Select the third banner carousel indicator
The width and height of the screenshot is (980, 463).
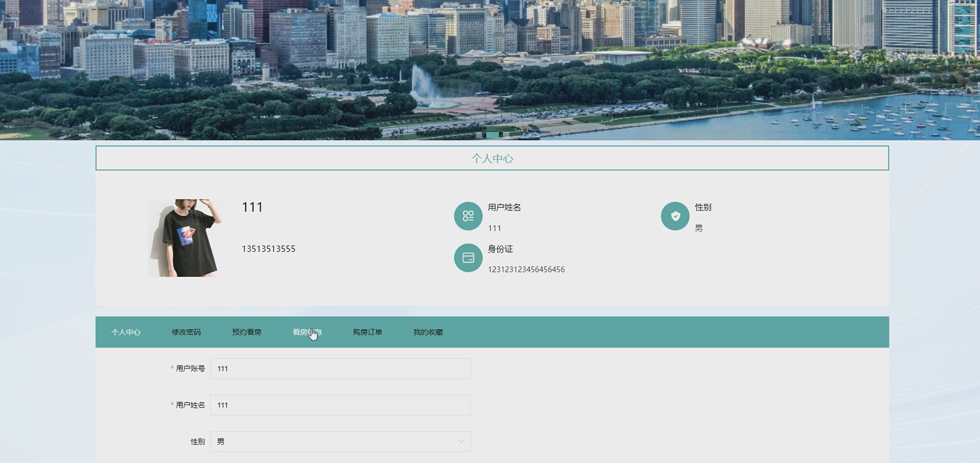(x=506, y=135)
